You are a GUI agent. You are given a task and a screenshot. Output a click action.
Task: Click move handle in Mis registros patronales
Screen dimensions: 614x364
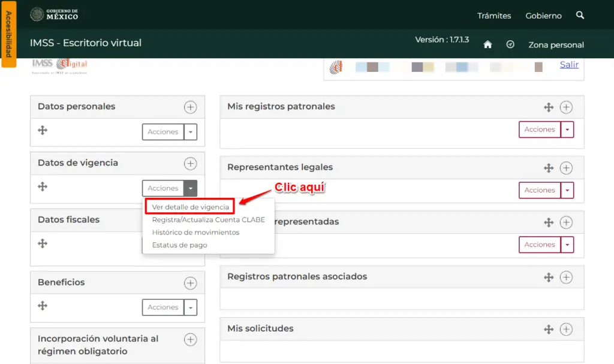tap(549, 107)
